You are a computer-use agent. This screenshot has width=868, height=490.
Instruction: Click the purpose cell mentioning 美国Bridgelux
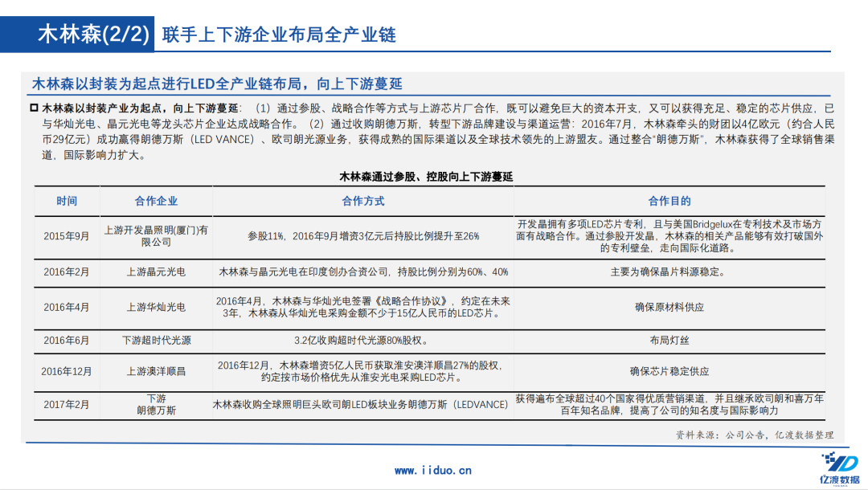click(x=669, y=236)
